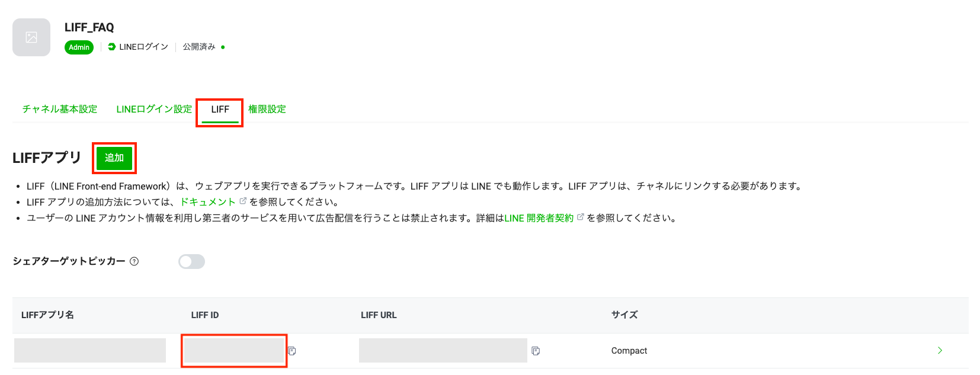Open the LINEログイン設定 tab
Viewport: 980px width, 375px height.
pyautogui.click(x=153, y=109)
